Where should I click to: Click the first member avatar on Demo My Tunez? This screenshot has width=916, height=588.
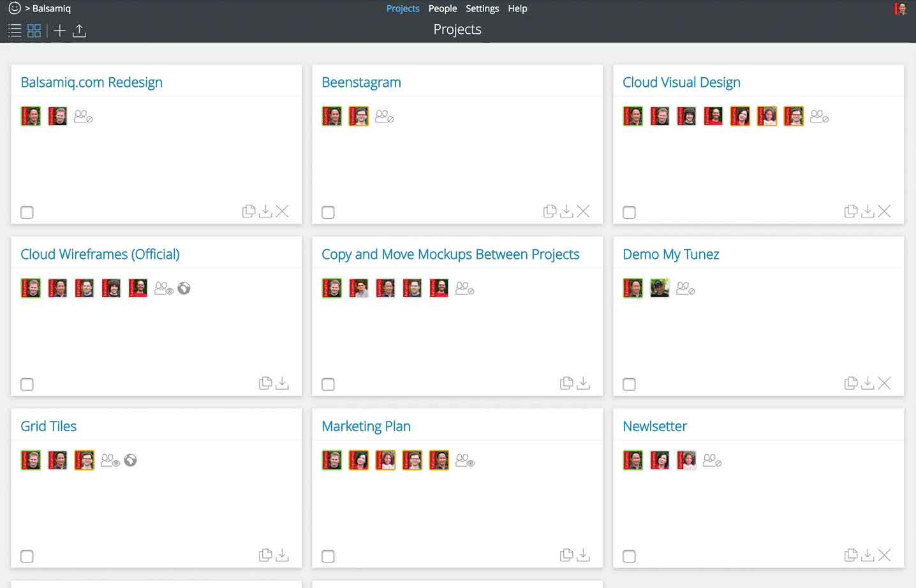(x=633, y=288)
